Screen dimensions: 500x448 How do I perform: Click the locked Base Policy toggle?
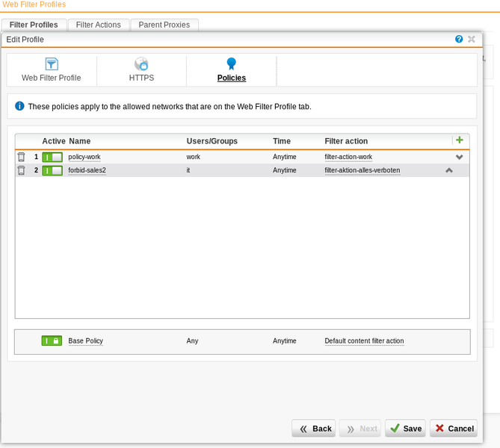point(52,340)
